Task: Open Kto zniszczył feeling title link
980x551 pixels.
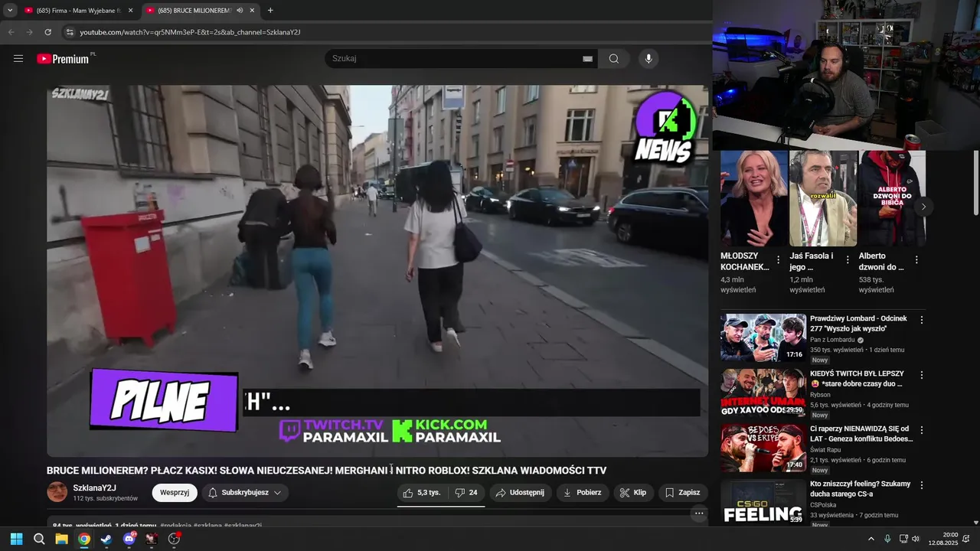Action: [x=861, y=489]
